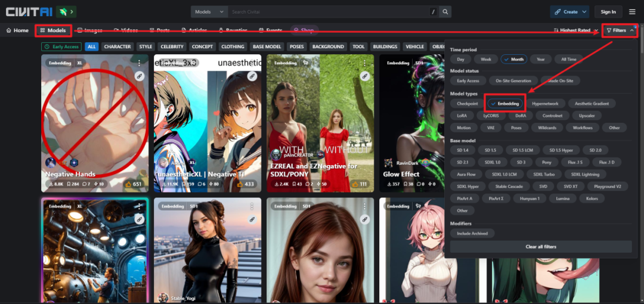Collapse the Filters panel
644x304 pixels.
point(620,30)
